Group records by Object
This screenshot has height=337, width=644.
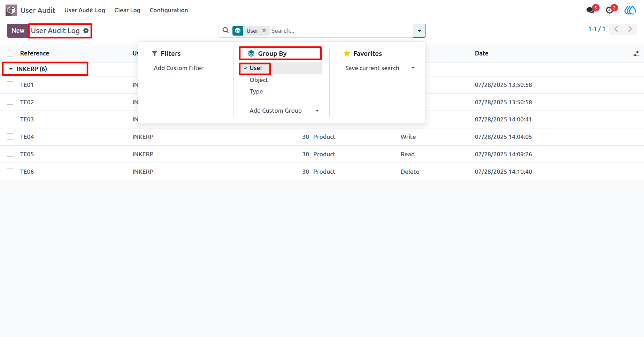tap(282, 80)
